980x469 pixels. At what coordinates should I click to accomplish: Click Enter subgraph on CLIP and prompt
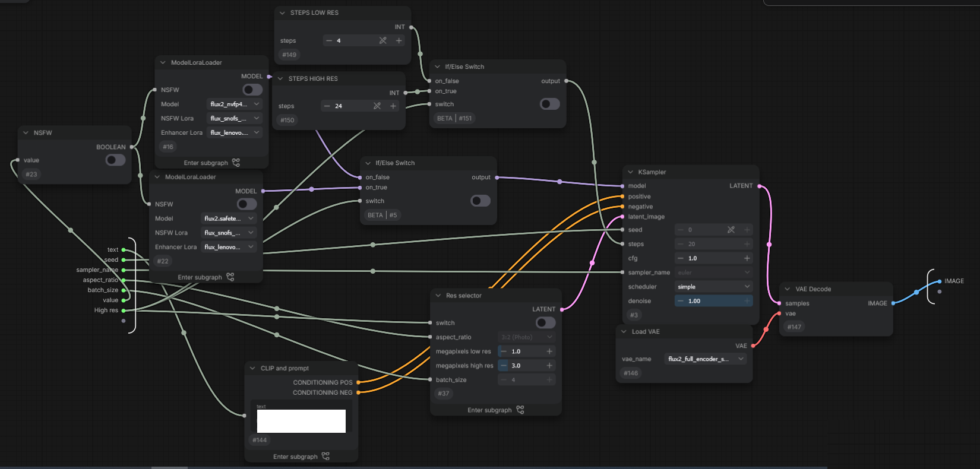tap(301, 457)
